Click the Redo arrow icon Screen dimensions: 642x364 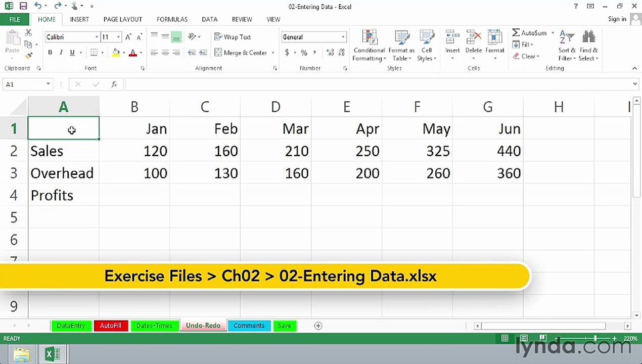point(58,7)
